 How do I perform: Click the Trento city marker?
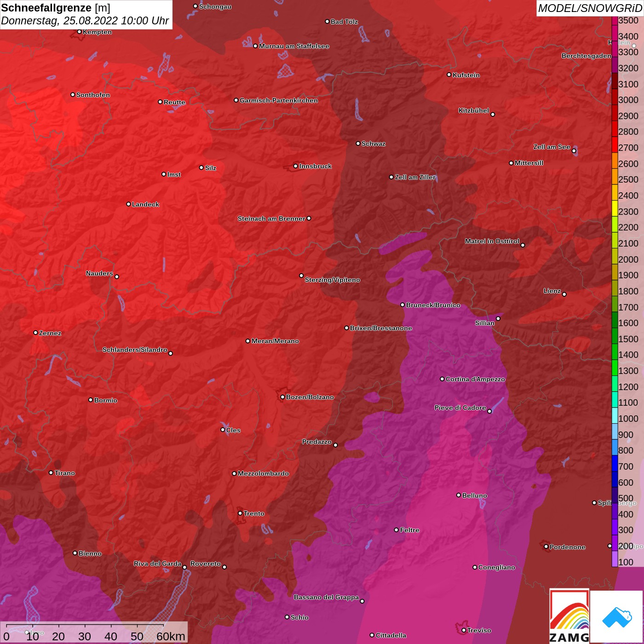click(x=240, y=513)
